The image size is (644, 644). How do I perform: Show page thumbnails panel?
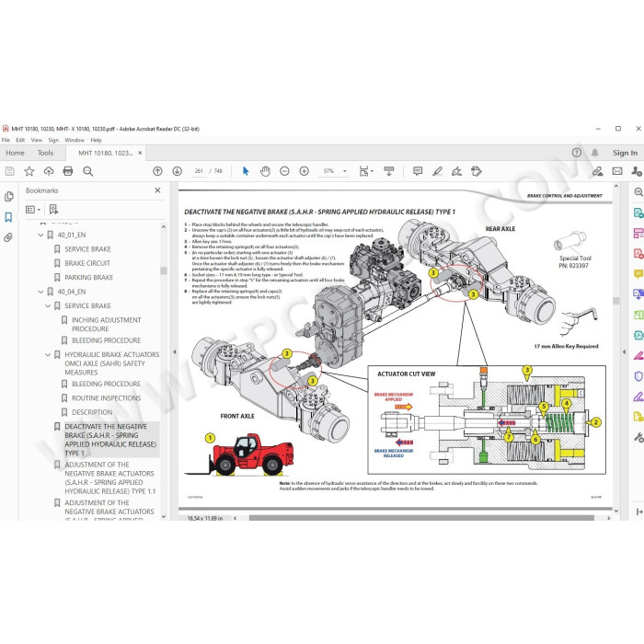pos(8,197)
